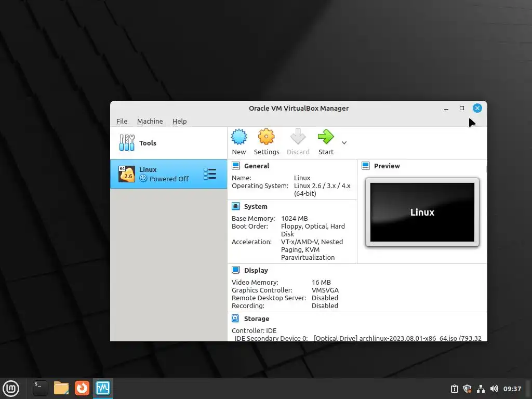Click the VirtualBox taskbar icon
This screenshot has width=532, height=399.
[x=103, y=388]
